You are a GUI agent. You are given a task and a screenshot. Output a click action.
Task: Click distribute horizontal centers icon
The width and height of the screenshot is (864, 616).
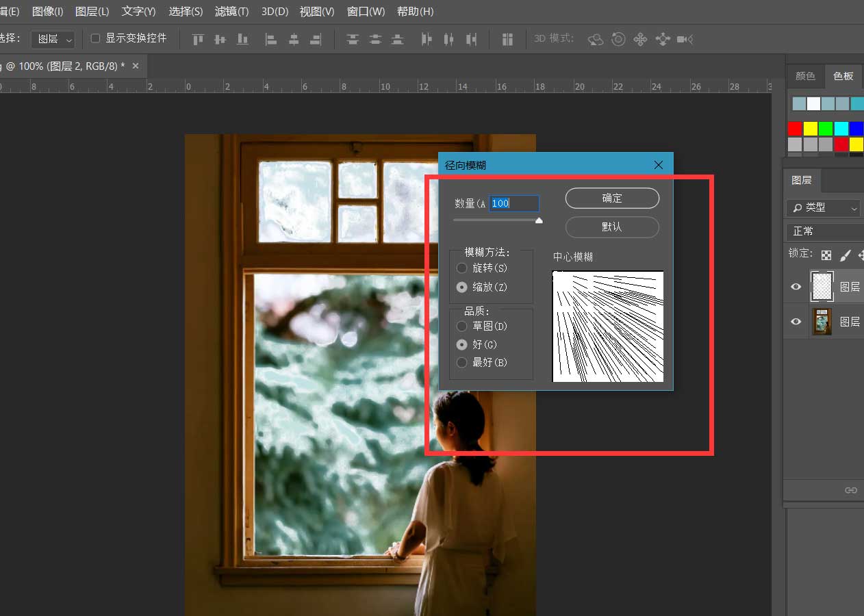tap(448, 39)
